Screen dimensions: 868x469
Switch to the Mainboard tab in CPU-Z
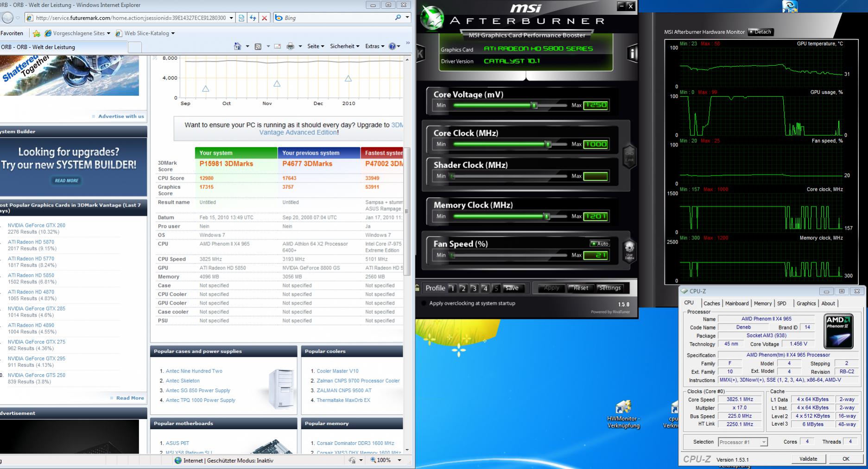click(x=737, y=304)
